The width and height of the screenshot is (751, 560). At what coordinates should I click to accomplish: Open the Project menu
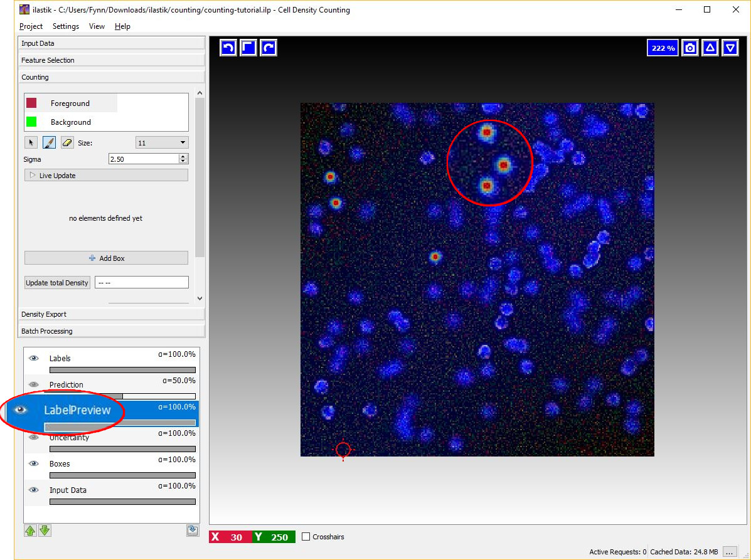31,26
